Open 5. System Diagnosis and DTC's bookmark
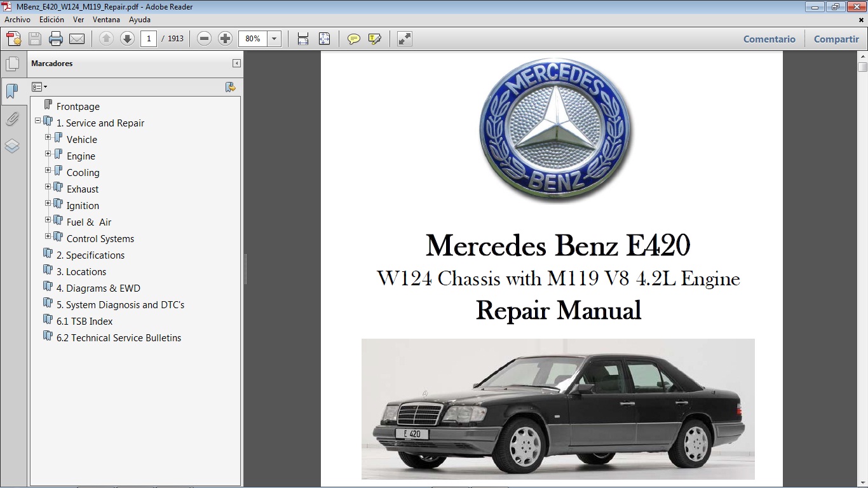Viewport: 868px width, 488px height. coord(120,305)
